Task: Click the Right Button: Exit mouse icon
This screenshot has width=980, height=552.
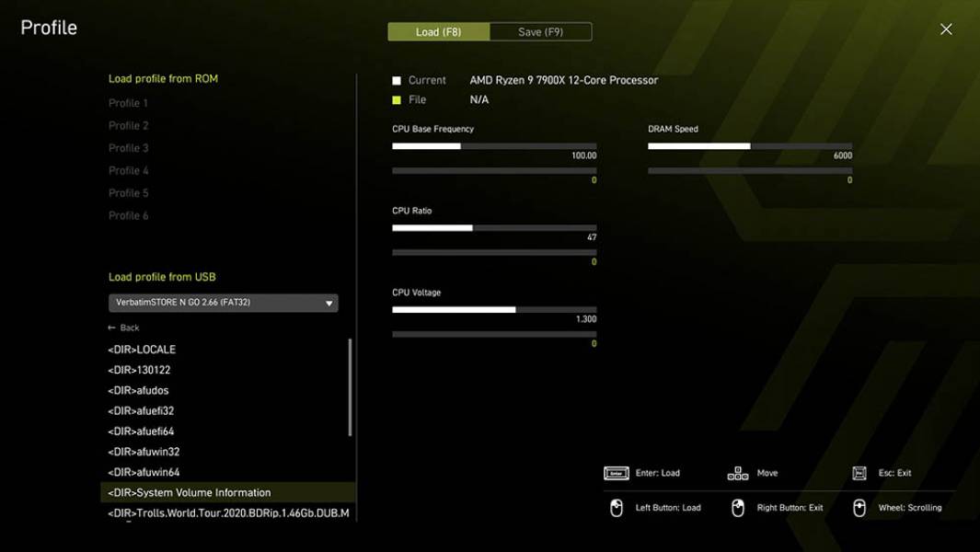Action: tap(739, 507)
